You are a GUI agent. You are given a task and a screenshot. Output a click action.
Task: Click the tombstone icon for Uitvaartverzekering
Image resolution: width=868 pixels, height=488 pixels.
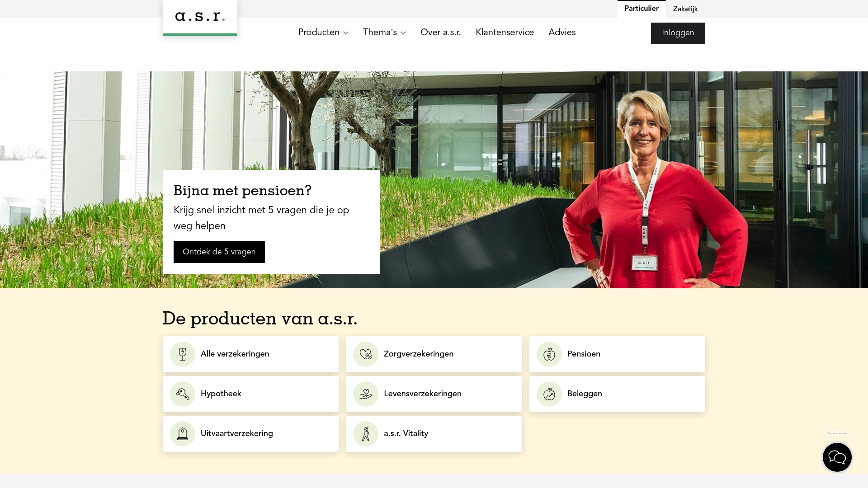click(183, 434)
